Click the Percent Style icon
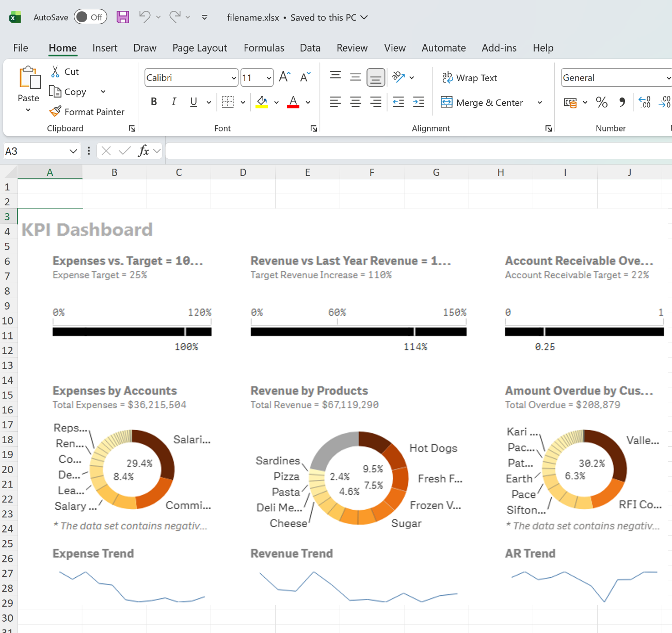Screen dimensions: 672x633 click(x=601, y=102)
